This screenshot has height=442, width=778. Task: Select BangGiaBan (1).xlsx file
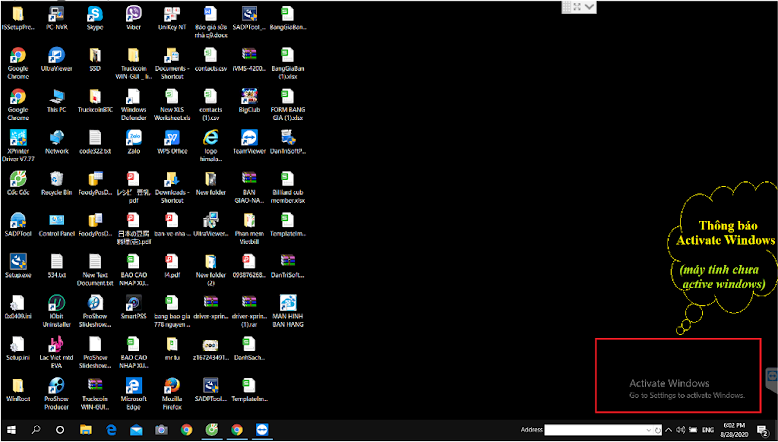pyautogui.click(x=288, y=63)
